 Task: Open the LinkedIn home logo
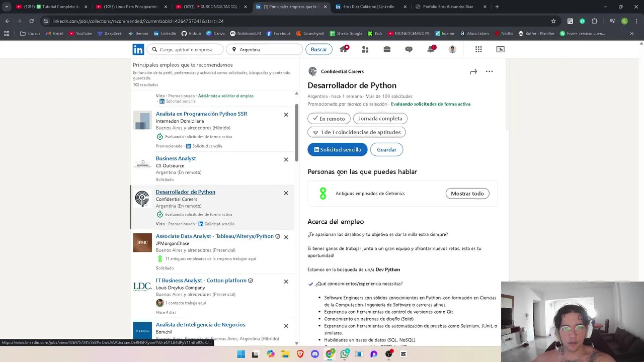click(138, 49)
